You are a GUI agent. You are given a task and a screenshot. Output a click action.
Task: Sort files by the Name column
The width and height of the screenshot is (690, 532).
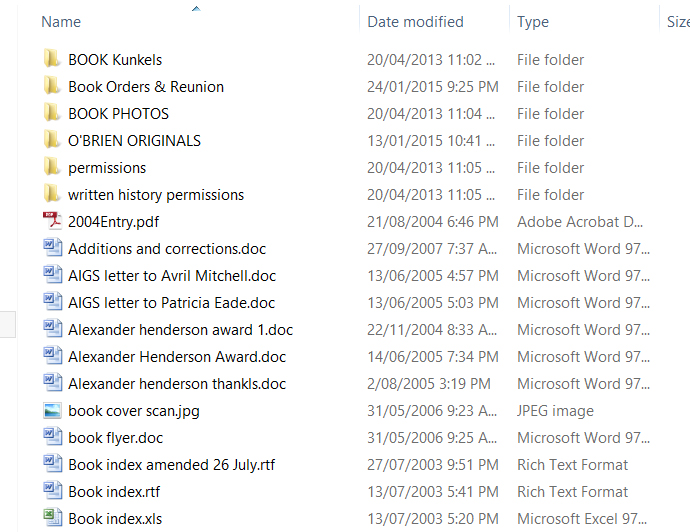click(62, 22)
